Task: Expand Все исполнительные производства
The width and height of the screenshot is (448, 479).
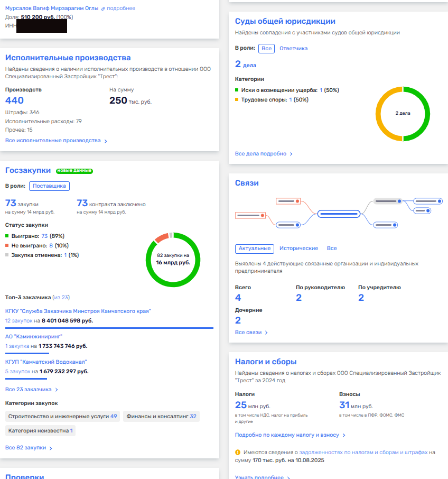Action: [x=56, y=141]
